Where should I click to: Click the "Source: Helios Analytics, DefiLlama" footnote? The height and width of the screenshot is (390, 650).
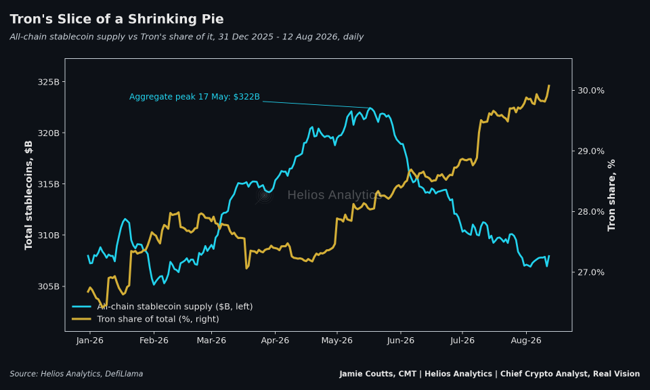coord(76,374)
